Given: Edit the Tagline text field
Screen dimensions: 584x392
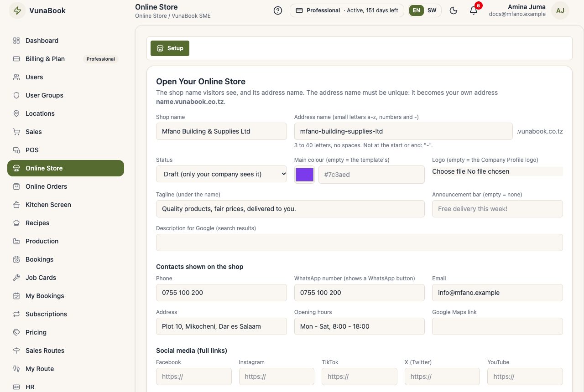Looking at the screenshot, I should coord(290,209).
